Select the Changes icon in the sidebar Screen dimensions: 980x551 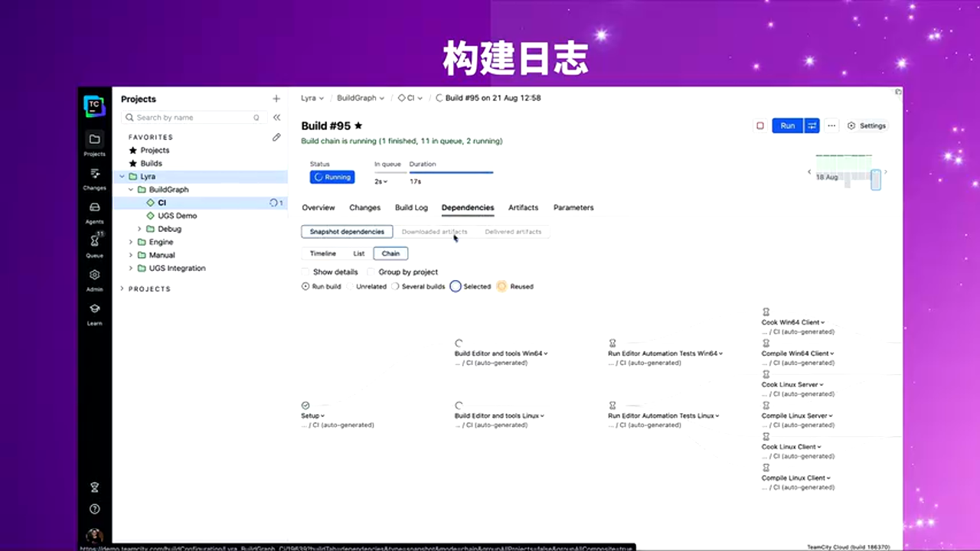(x=94, y=174)
